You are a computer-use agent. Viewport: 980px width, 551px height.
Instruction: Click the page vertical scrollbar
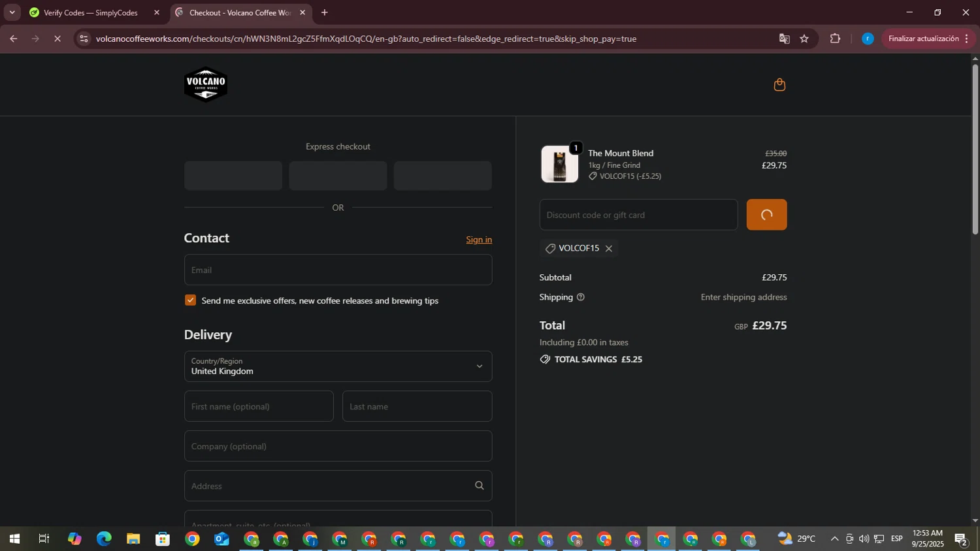point(975,150)
